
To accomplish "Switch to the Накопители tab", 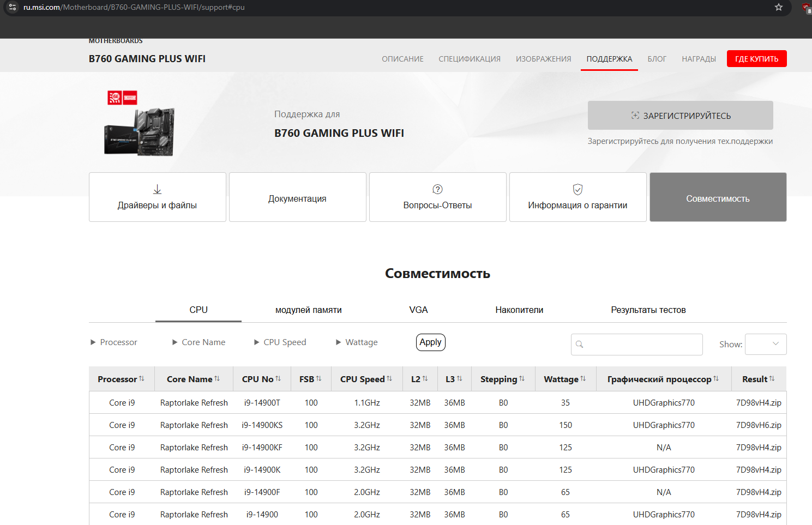I will (x=519, y=310).
